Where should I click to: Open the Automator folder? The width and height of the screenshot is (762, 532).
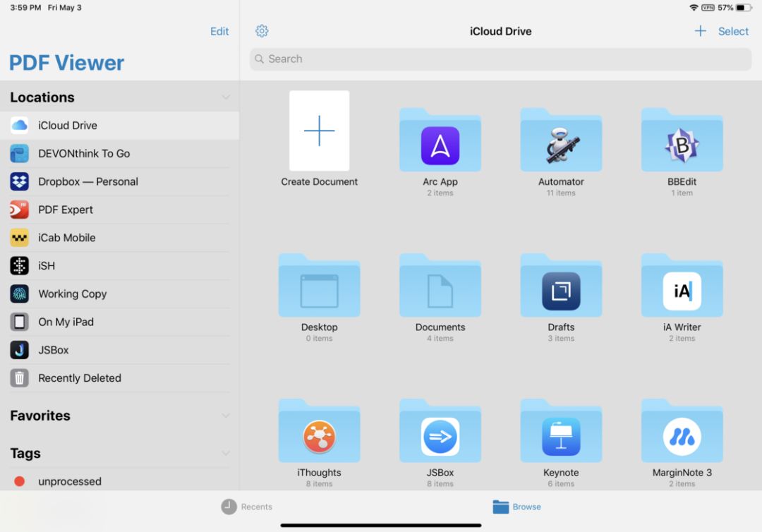point(561,140)
